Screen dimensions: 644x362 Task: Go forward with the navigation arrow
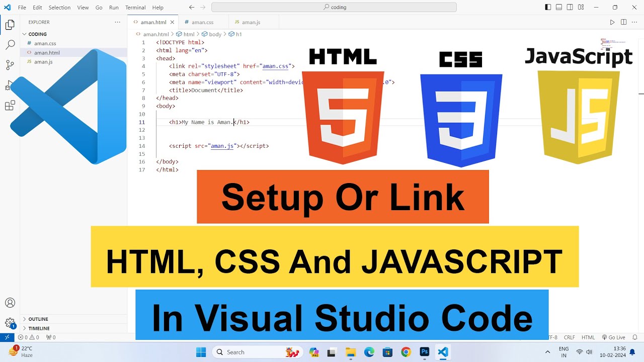[x=203, y=8]
